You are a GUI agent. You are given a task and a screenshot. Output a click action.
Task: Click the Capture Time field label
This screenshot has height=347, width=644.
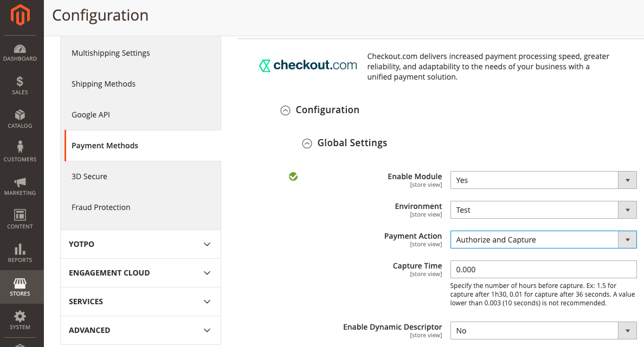click(417, 266)
